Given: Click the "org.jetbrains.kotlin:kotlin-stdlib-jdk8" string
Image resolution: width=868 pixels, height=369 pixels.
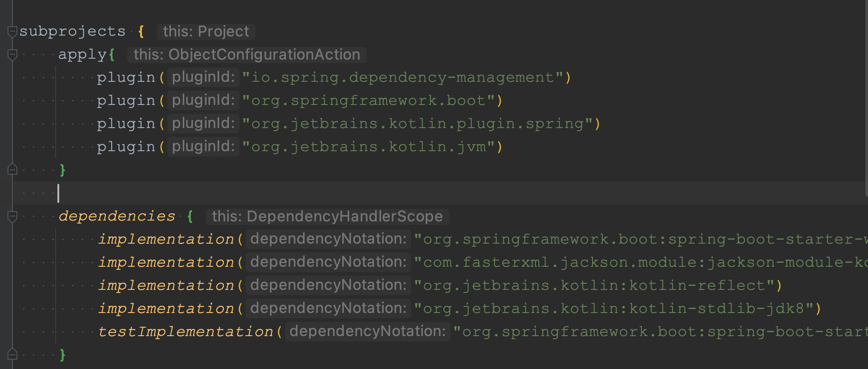Looking at the screenshot, I should point(614,309).
